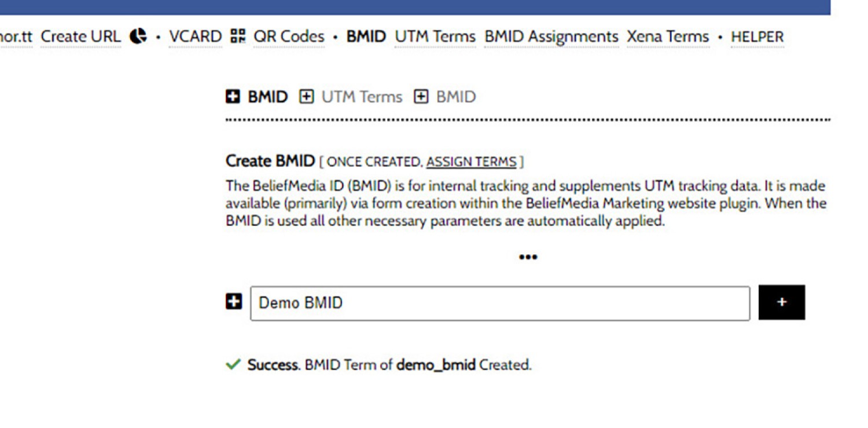Open the VCARD menu link
Screen dimensions: 868x428
[x=196, y=36]
